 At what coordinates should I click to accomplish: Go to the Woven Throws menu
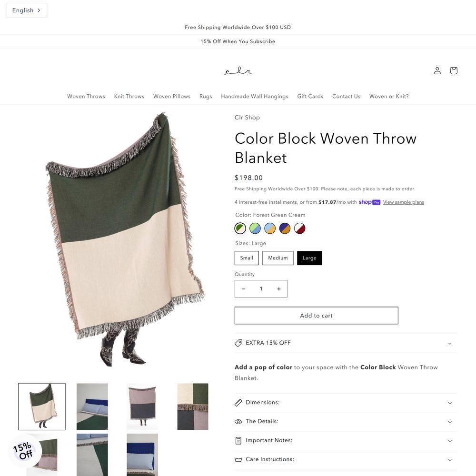(x=86, y=96)
